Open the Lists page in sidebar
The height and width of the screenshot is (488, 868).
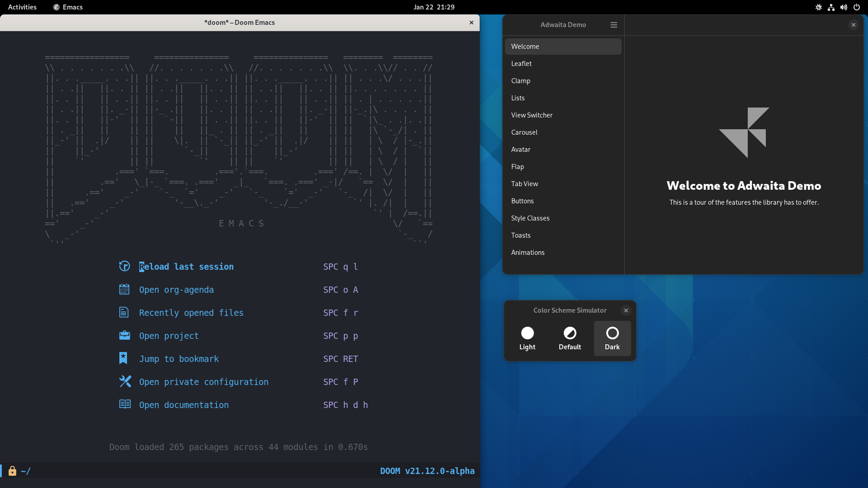tap(563, 98)
